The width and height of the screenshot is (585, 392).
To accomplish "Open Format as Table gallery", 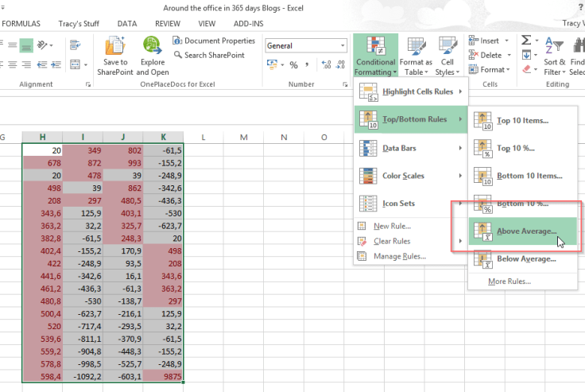I will pyautogui.click(x=416, y=56).
